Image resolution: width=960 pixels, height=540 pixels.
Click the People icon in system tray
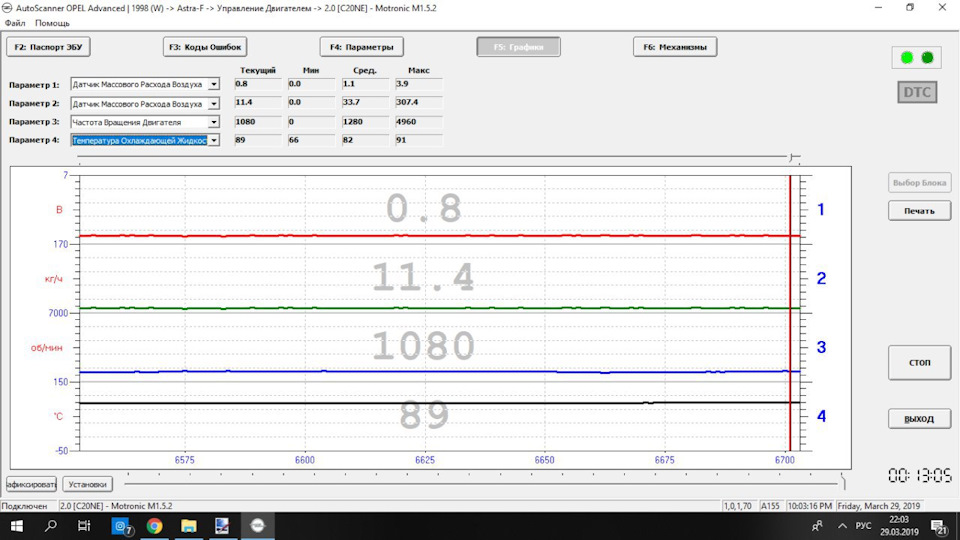click(x=817, y=526)
